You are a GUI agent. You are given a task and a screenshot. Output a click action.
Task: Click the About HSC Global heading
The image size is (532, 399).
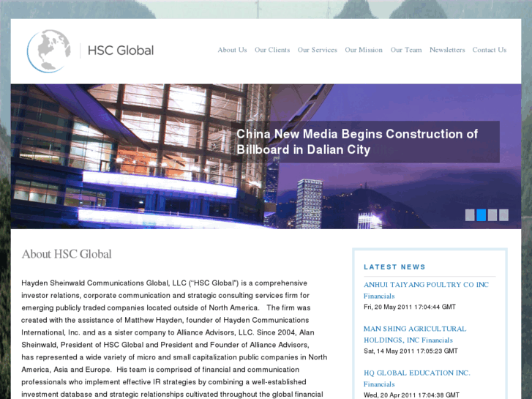click(x=67, y=254)
